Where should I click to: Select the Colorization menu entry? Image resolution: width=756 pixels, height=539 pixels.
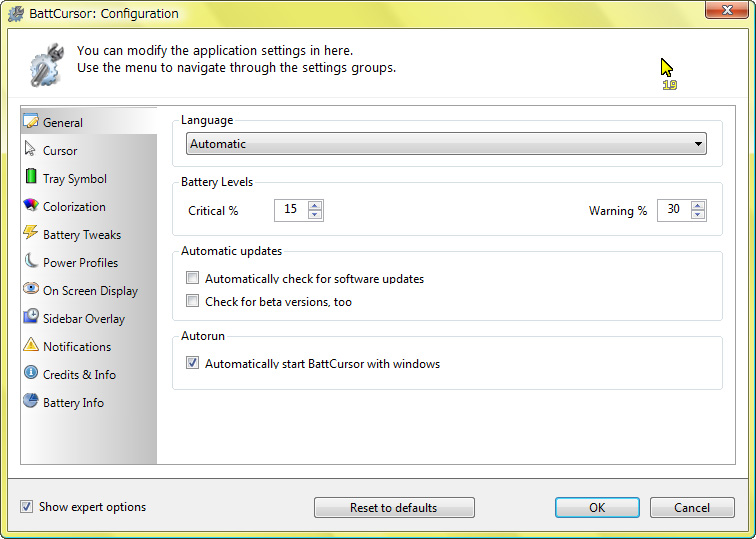pos(89,206)
